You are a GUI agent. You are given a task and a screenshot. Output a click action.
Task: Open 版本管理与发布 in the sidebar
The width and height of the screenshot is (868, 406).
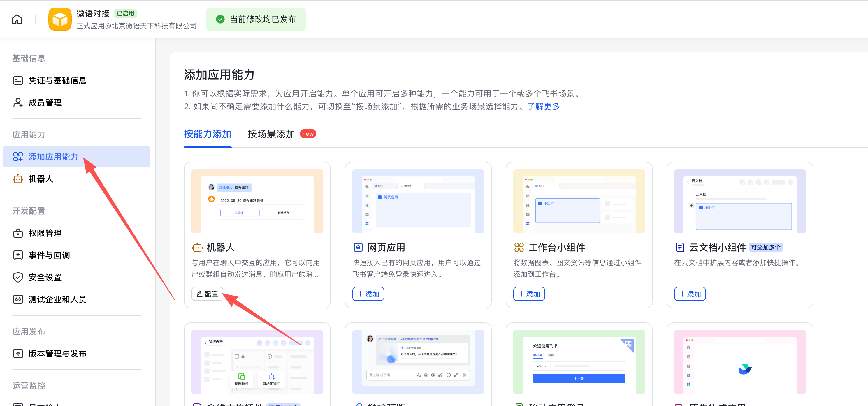click(x=57, y=354)
